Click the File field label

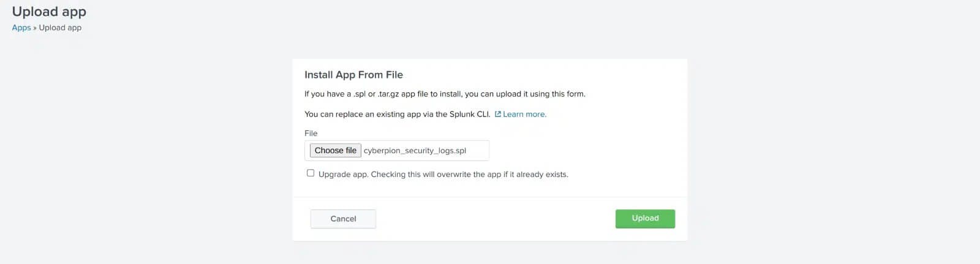click(311, 133)
